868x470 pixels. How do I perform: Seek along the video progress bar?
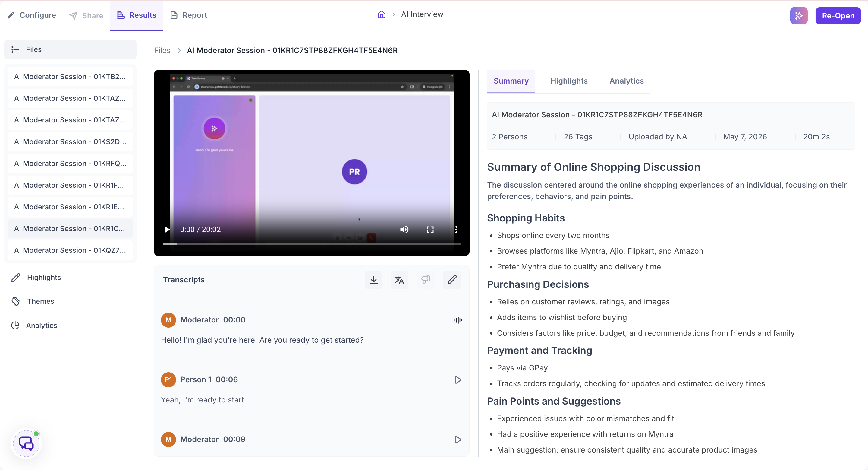312,243
